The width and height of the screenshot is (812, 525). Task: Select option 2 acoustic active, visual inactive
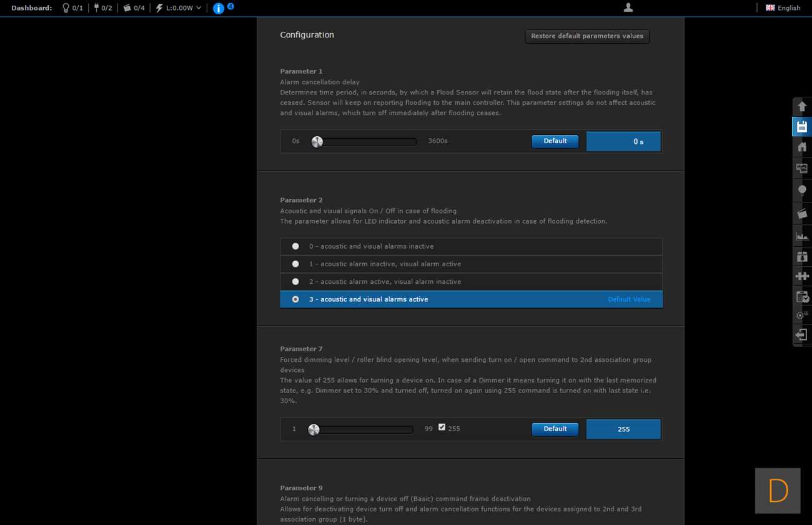[295, 282]
